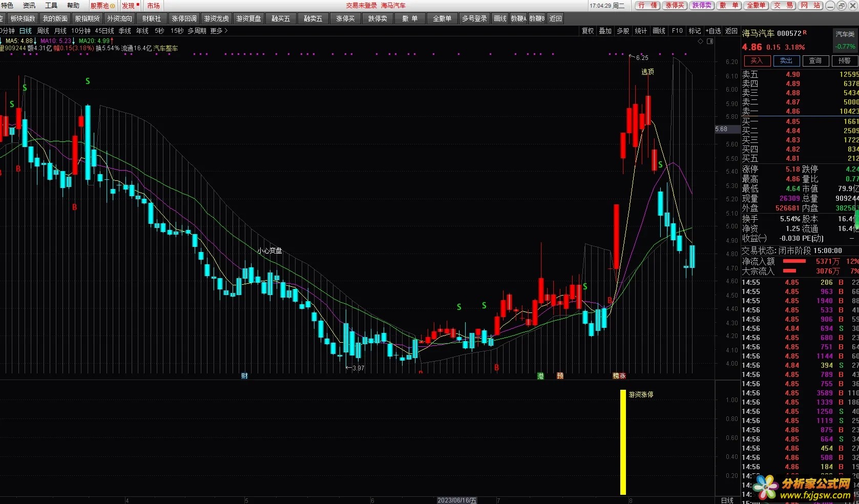This screenshot has width=859, height=504.
Task: Open the 市场 tab
Action: pos(153,6)
